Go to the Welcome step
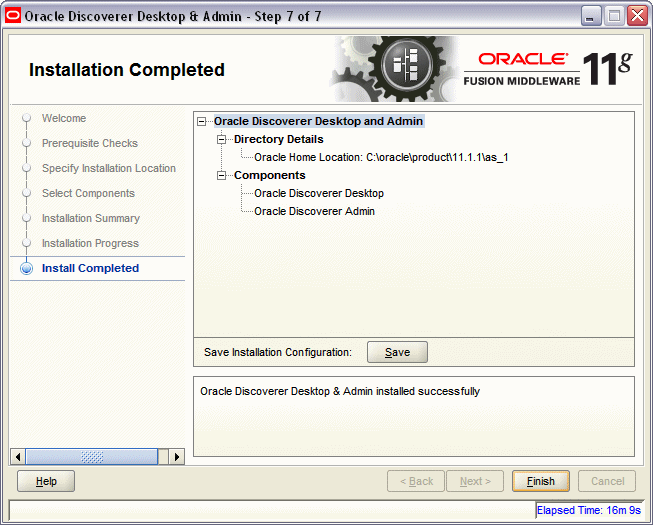 tap(64, 118)
